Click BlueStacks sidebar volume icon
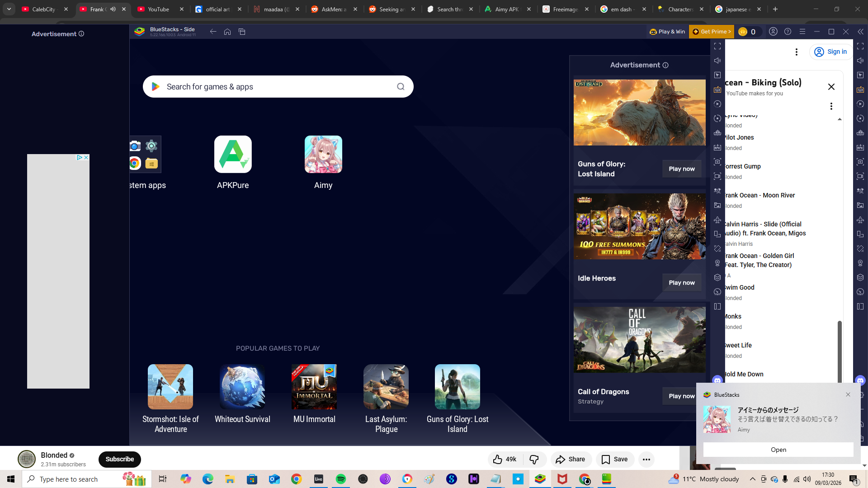 click(717, 61)
